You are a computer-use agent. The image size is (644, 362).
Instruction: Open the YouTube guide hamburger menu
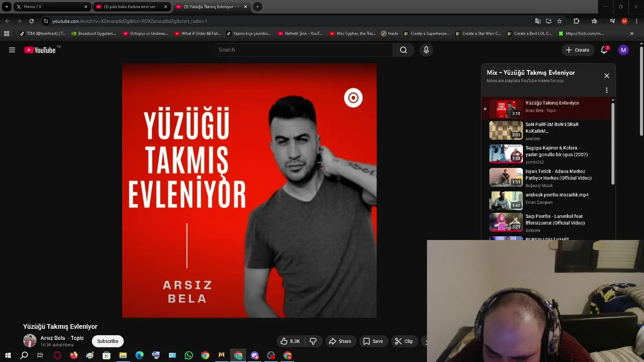[x=12, y=50]
